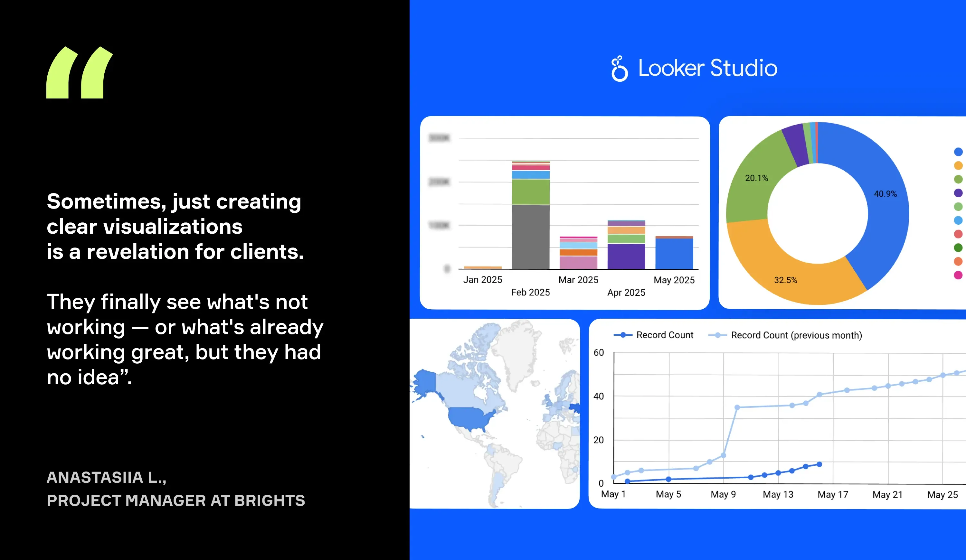This screenshot has height=560, width=966.
Task: Click the "Apr 2025" axis label
Action: (x=626, y=293)
